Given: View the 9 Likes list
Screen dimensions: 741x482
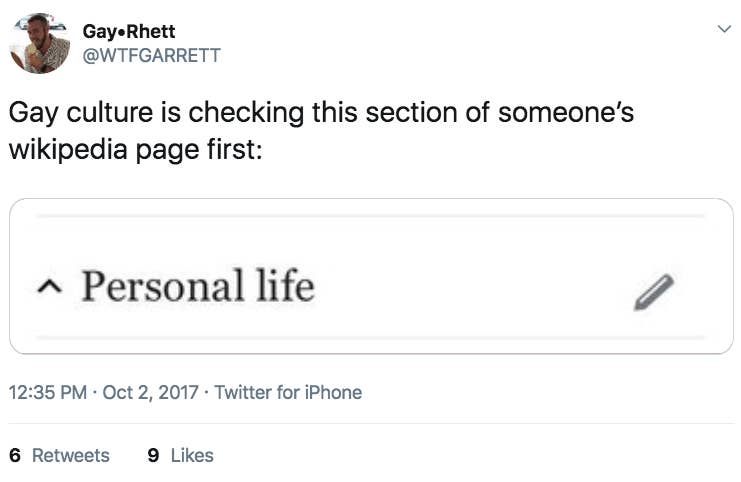Looking at the screenshot, I should click(181, 456).
